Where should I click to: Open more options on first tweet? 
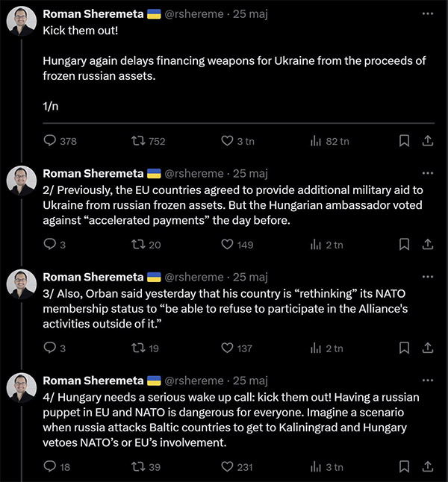[x=427, y=13]
